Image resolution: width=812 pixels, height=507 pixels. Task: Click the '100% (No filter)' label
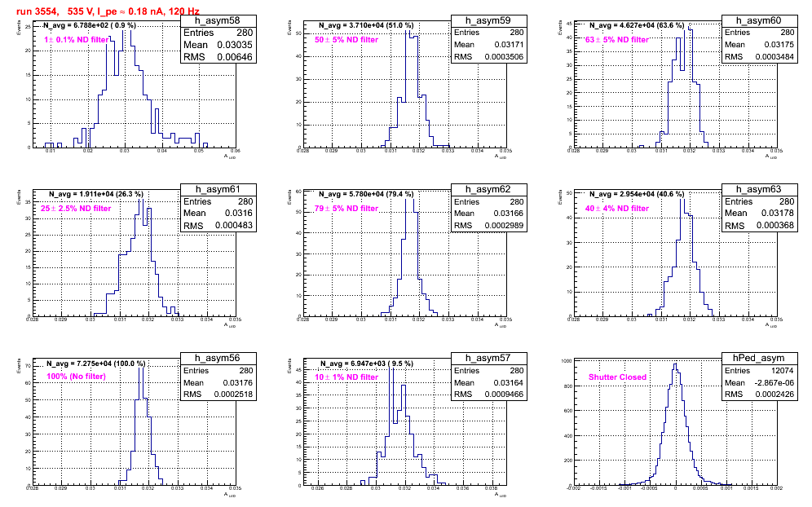point(76,377)
